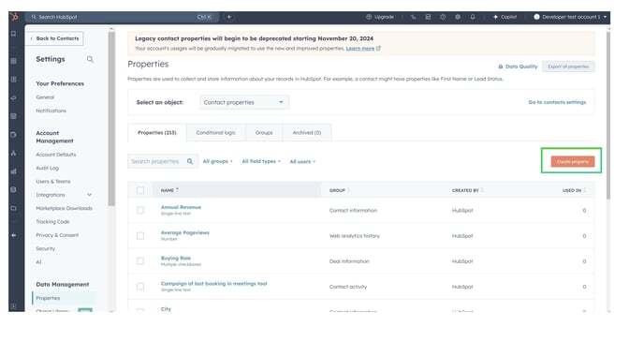Image resolution: width=644 pixels, height=356 pixels.
Task: Switch to the Groups tab
Action: [x=264, y=133]
